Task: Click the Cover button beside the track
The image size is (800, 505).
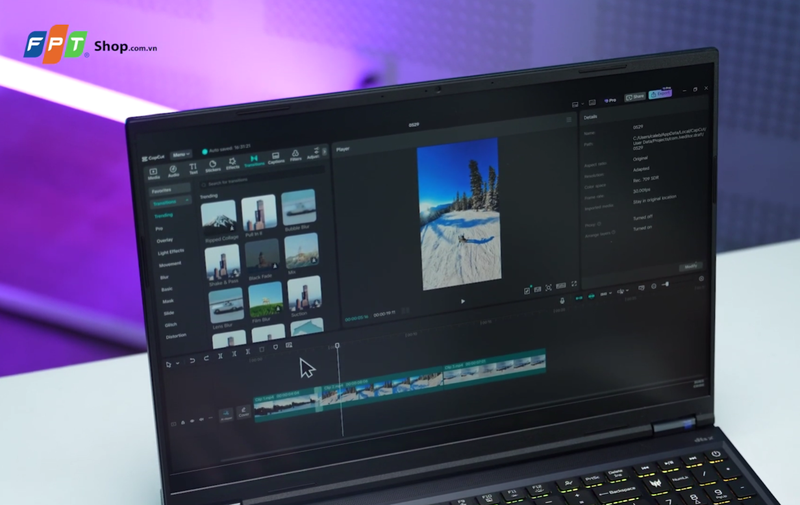Action: (244, 412)
